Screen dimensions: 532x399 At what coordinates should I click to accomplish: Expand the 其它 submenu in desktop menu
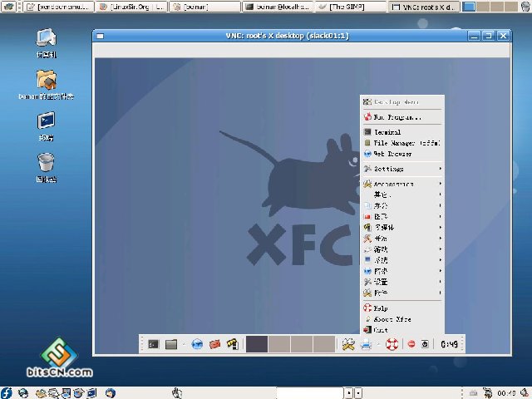coord(402,195)
